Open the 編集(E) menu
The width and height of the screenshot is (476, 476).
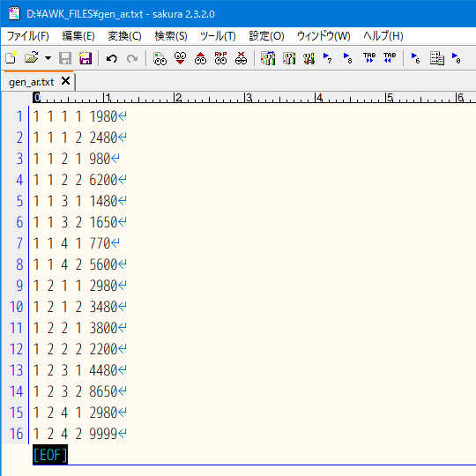pos(78,36)
